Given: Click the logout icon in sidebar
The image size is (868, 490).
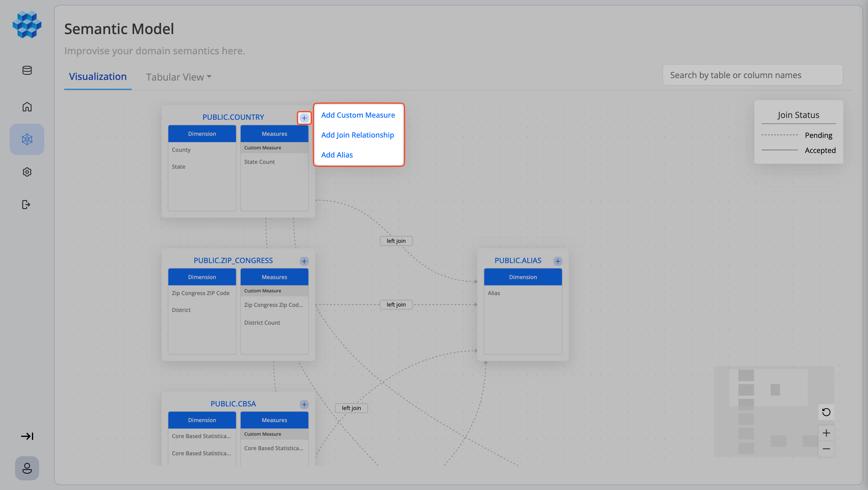Looking at the screenshot, I should pos(26,204).
